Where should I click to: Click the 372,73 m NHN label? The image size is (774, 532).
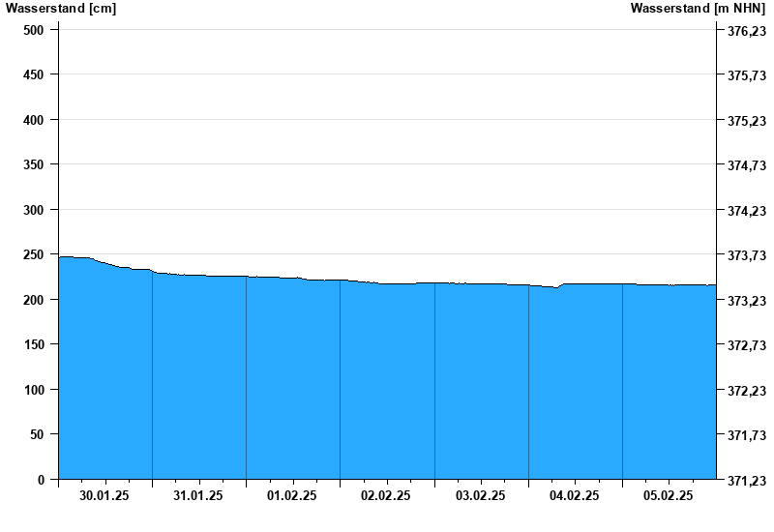[747, 345]
